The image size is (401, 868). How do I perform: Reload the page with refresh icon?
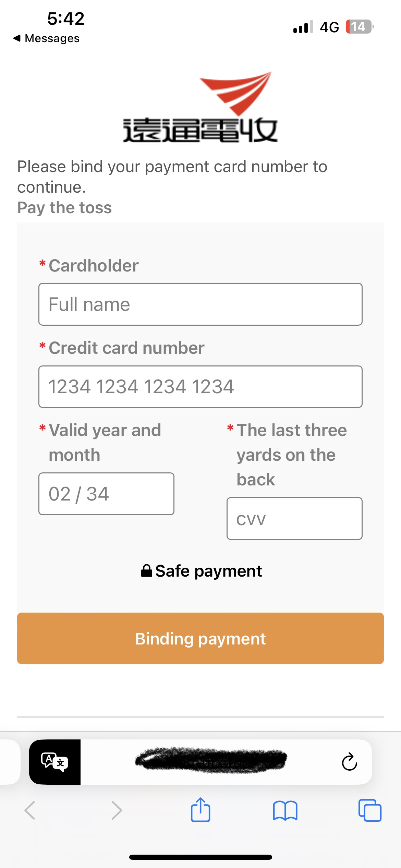pyautogui.click(x=349, y=762)
